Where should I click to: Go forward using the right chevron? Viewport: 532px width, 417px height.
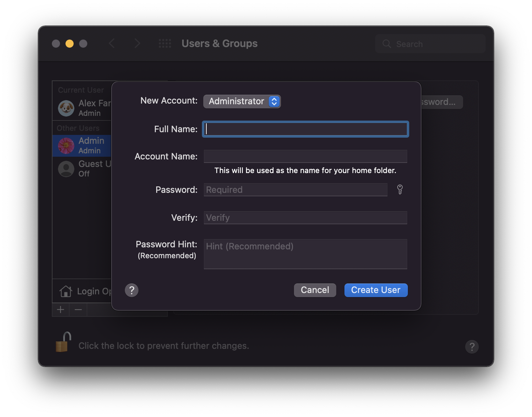[x=137, y=44]
